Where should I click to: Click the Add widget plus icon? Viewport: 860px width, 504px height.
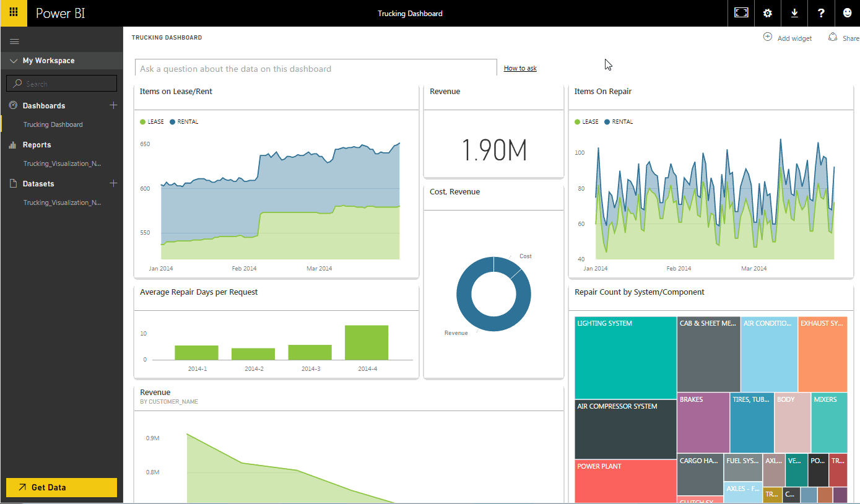pyautogui.click(x=767, y=37)
